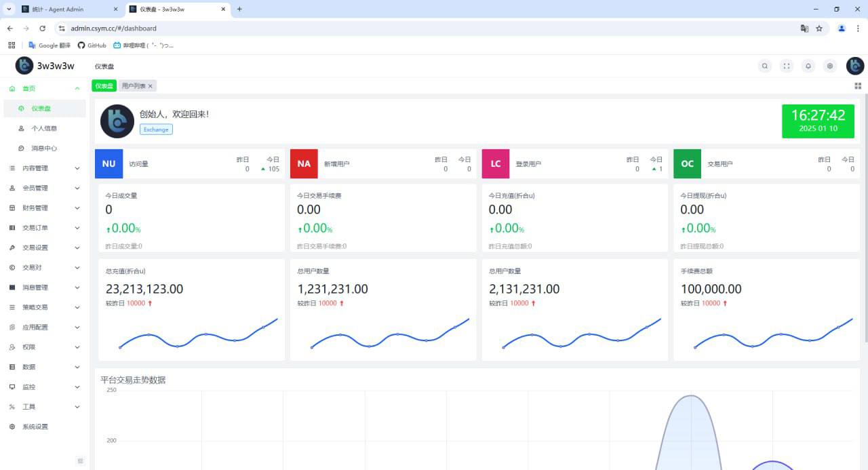Image resolution: width=868 pixels, height=470 pixels.
Task: Open 系统设置 in the sidebar
Action: coord(35,427)
